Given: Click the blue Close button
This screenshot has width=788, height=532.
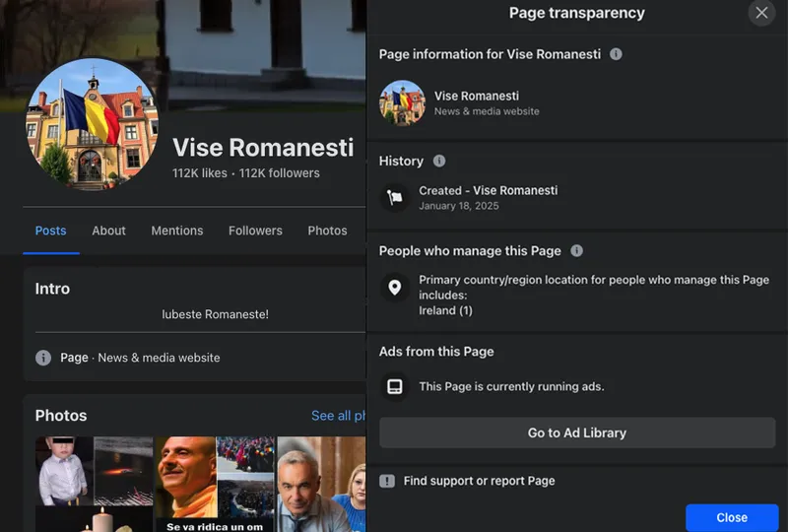Looking at the screenshot, I should (731, 517).
